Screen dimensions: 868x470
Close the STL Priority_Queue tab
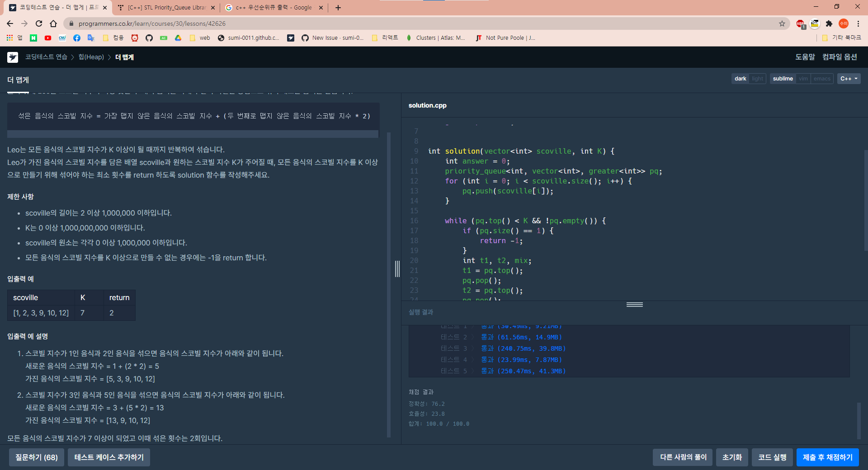click(x=213, y=8)
